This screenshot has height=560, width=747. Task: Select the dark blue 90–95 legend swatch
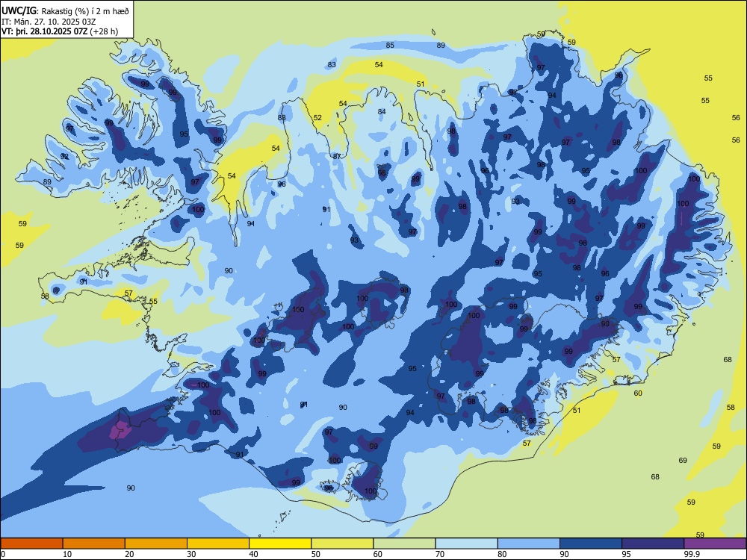point(591,544)
